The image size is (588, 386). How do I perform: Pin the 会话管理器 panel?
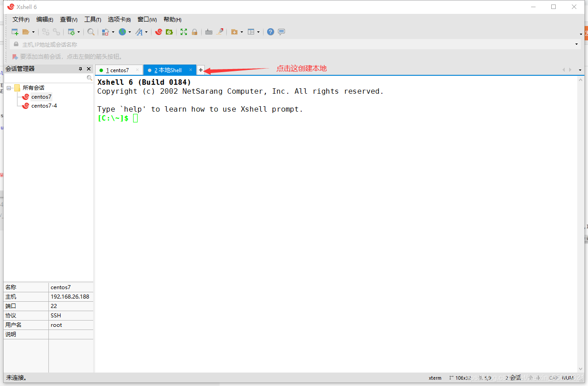point(81,69)
